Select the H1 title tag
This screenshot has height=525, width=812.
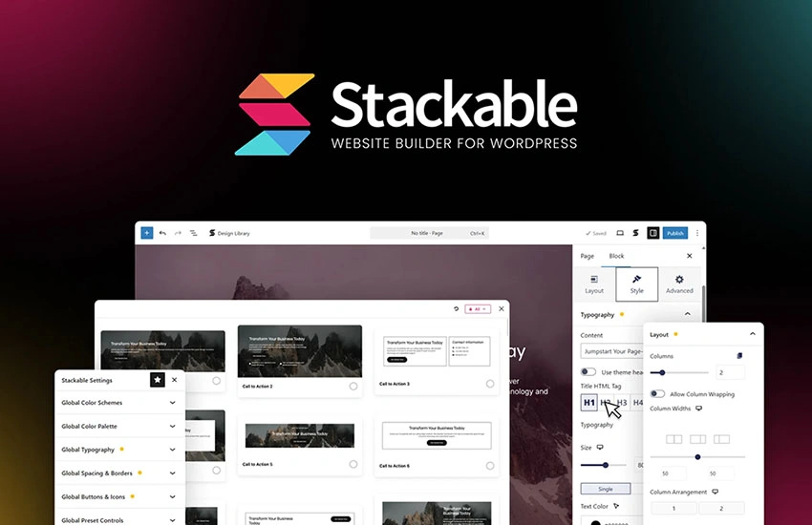[589, 403]
